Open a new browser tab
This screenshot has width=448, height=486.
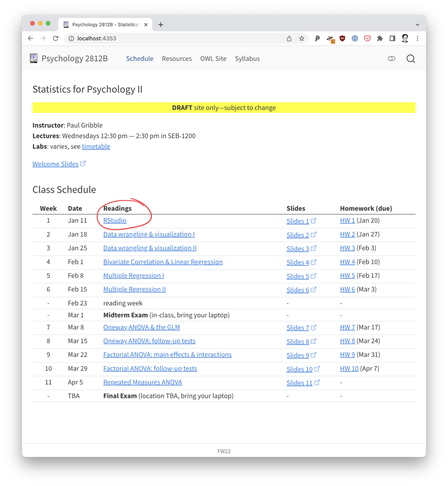point(160,25)
